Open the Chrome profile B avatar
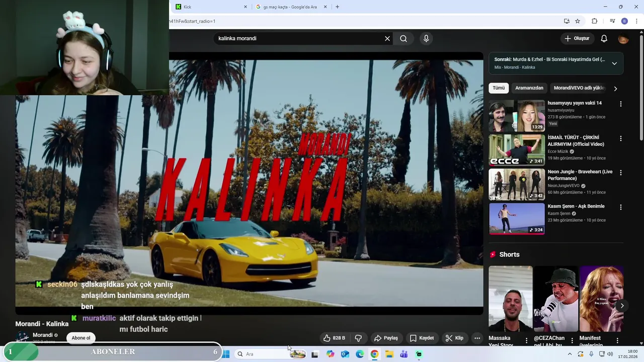This screenshot has height=362, width=644. [x=624, y=21]
